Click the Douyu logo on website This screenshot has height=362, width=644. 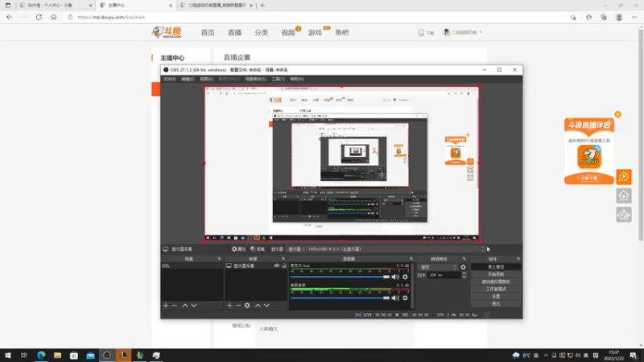(167, 32)
